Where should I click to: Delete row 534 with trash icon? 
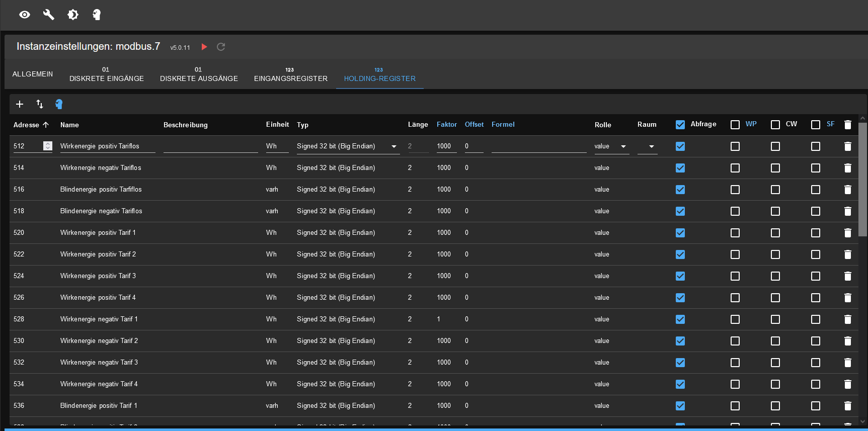(x=848, y=384)
